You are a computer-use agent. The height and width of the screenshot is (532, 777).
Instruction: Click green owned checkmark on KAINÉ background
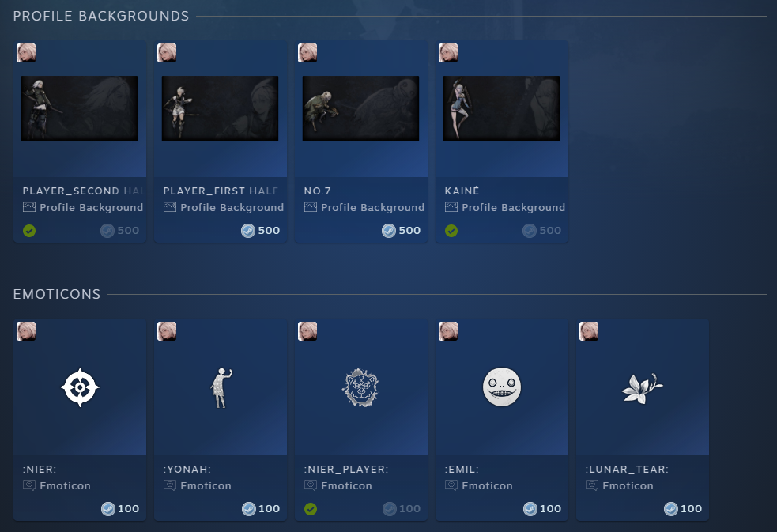tap(451, 231)
